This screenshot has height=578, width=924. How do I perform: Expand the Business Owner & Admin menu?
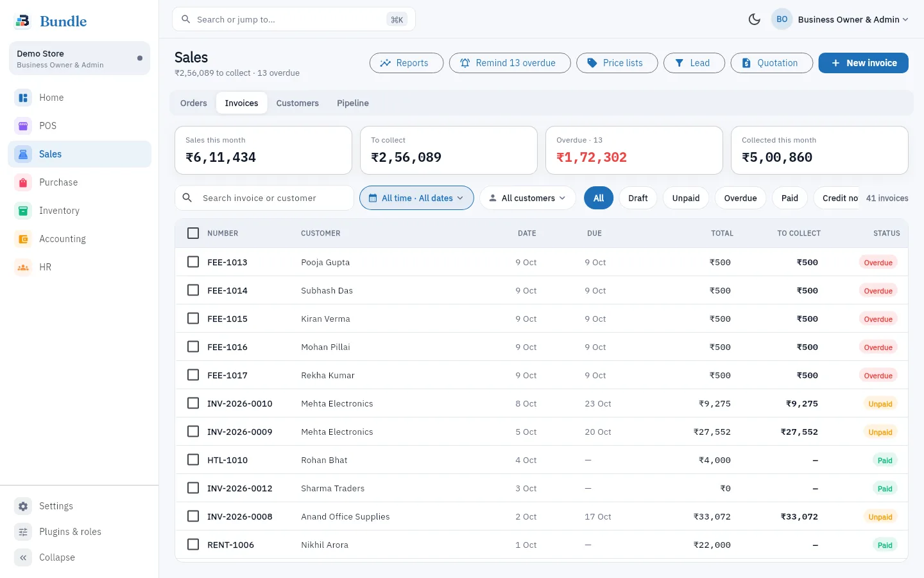click(840, 19)
